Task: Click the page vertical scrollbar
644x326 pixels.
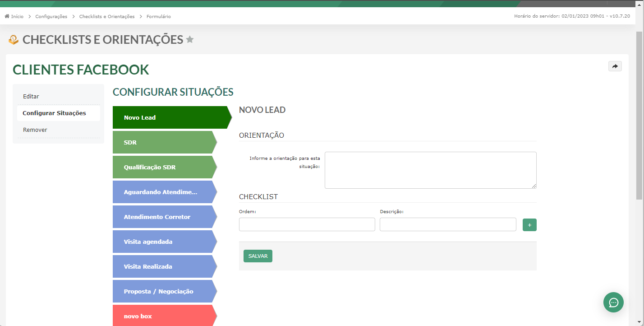Action: [x=639, y=115]
